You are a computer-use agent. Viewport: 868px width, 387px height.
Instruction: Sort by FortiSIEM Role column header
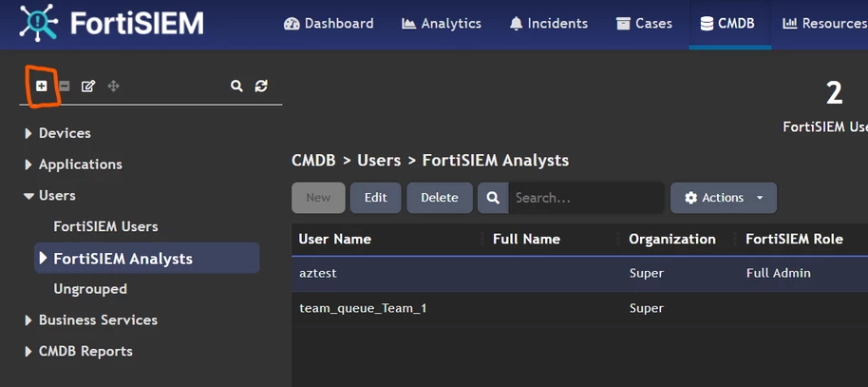794,239
